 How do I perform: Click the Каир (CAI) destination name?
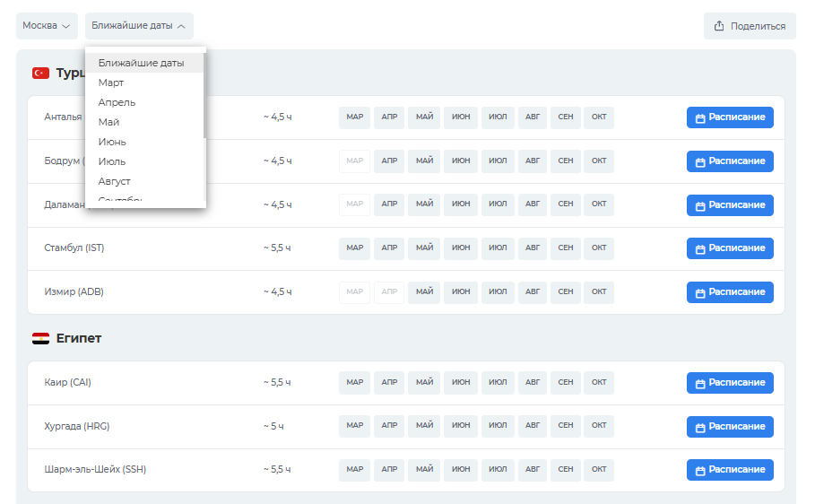[67, 382]
